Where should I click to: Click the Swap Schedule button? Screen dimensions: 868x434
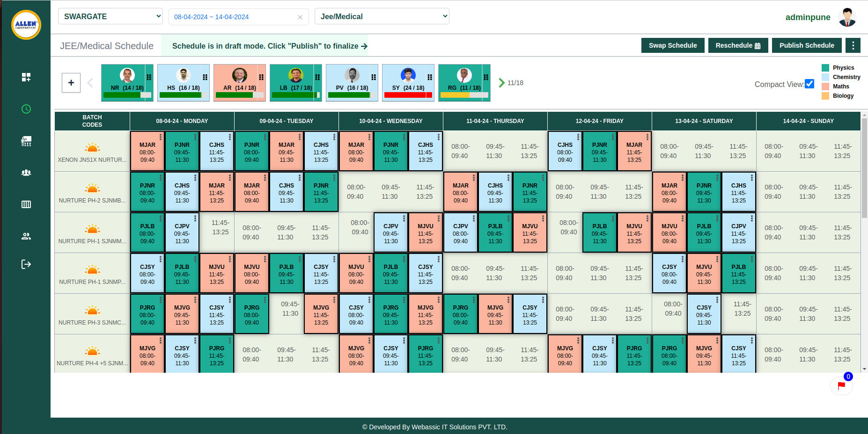click(x=673, y=45)
